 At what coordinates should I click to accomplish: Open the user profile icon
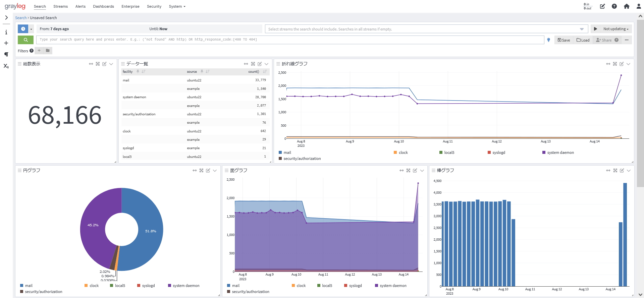(639, 6)
